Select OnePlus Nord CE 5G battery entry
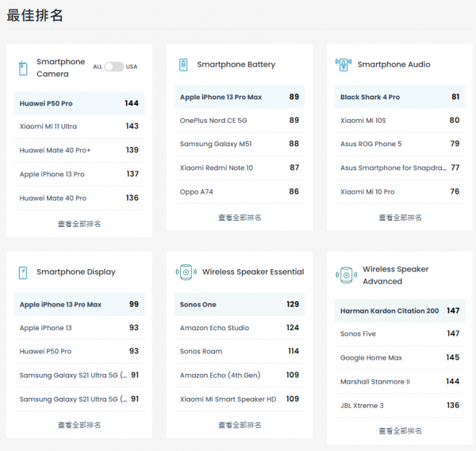Viewport: 476px width, 451px height. pyautogui.click(x=213, y=121)
